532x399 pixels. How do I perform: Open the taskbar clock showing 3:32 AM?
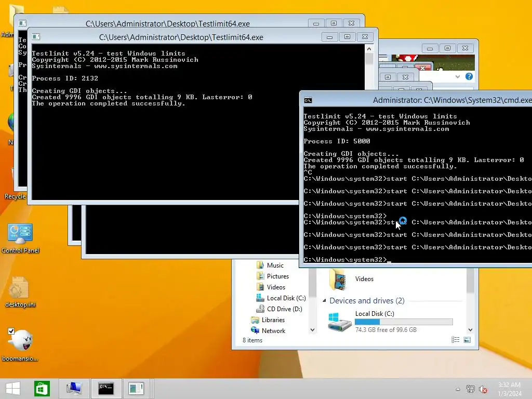[x=510, y=389]
